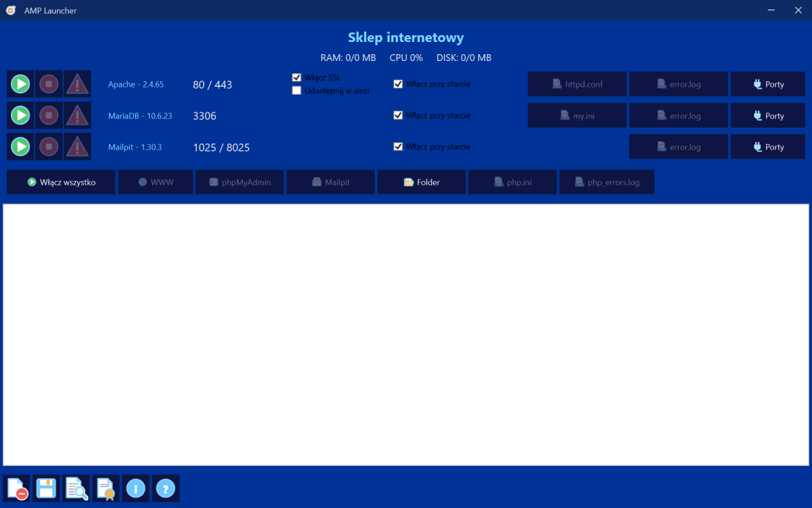Click the MariaDB - 10.6.23 label
812x508 pixels.
pyautogui.click(x=140, y=116)
